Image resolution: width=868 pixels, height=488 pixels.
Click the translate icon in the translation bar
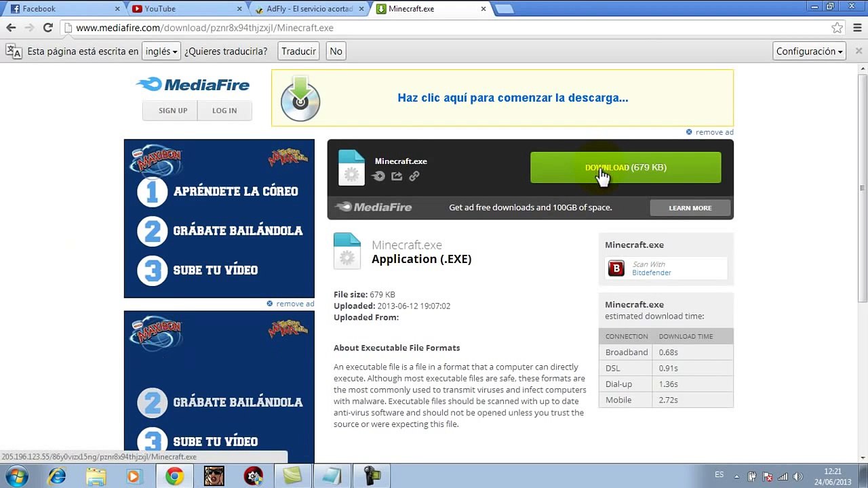pyautogui.click(x=14, y=51)
